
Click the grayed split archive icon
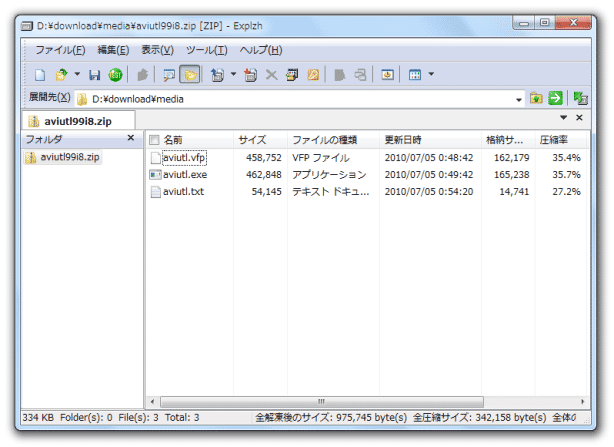(x=360, y=74)
